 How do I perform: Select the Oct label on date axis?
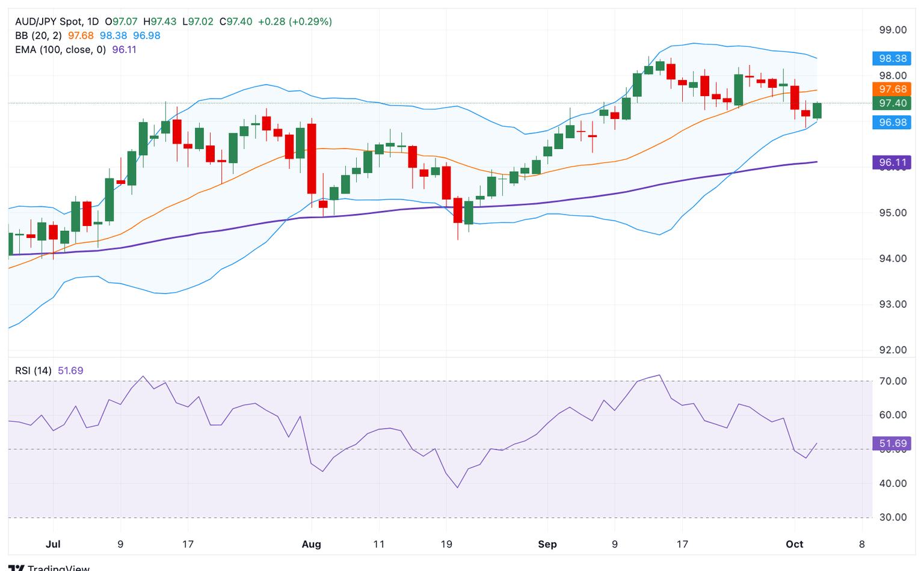click(794, 544)
